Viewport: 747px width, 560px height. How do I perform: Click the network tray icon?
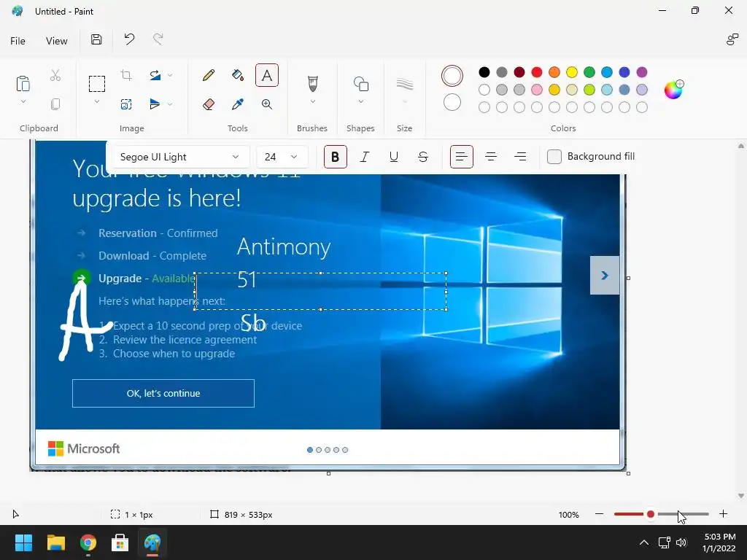coord(664,542)
